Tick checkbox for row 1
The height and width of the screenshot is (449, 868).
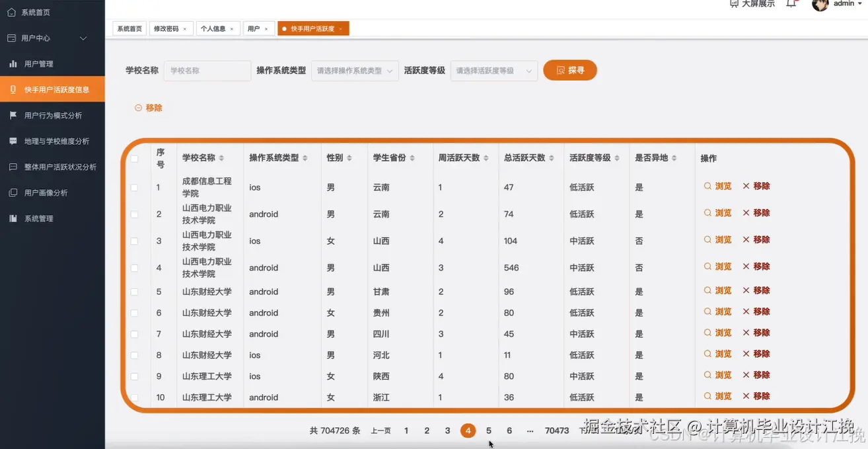[x=135, y=188]
